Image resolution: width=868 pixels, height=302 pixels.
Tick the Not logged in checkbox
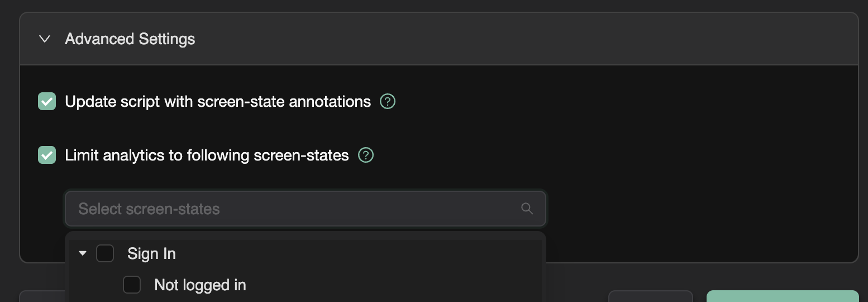(132, 285)
